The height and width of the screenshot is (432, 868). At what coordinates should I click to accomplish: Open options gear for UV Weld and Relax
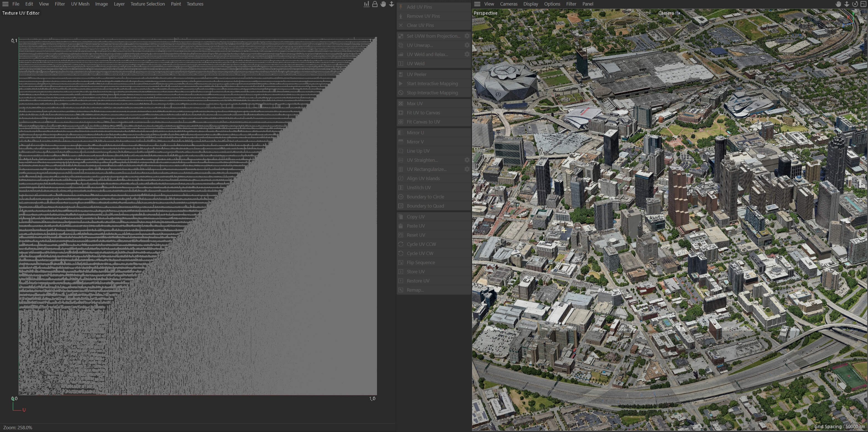click(467, 54)
